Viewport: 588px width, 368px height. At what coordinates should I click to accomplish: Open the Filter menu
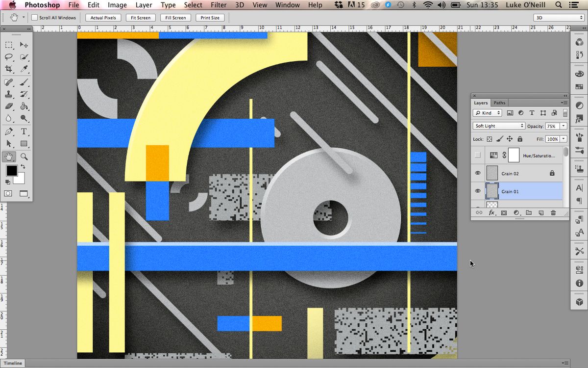(x=219, y=5)
